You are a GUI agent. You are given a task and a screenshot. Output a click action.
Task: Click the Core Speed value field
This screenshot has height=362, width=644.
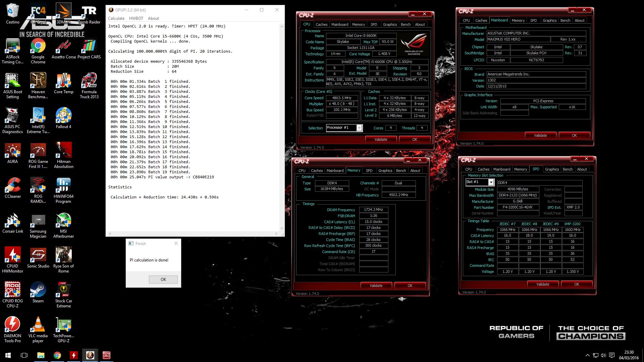(x=342, y=98)
